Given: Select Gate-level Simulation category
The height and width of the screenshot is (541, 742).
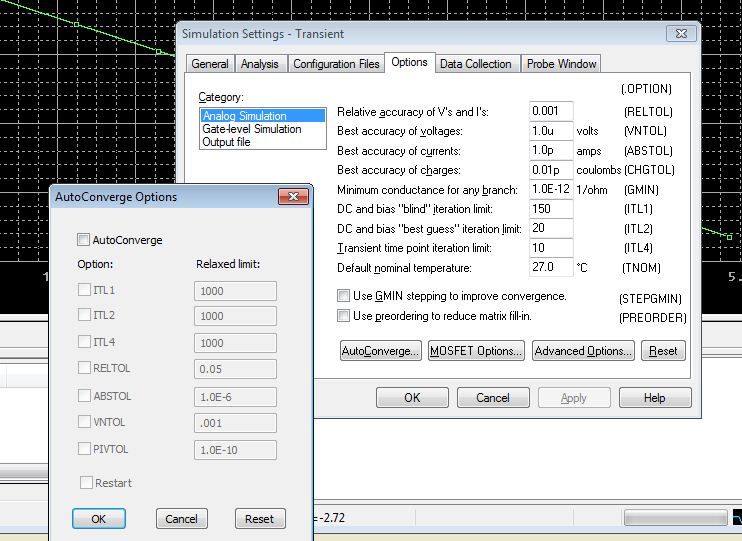Looking at the screenshot, I should (263, 129).
